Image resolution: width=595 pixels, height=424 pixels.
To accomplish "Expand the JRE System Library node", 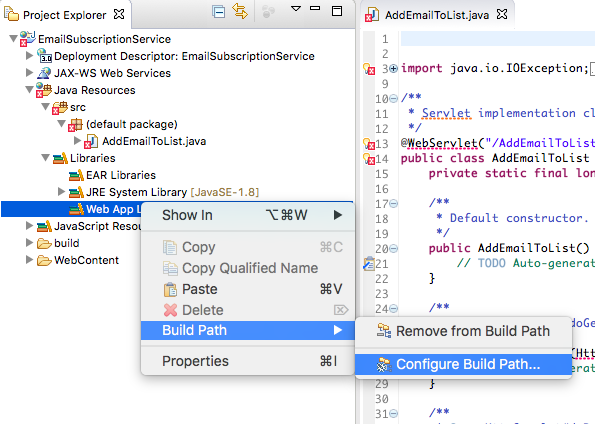I will coord(61,192).
